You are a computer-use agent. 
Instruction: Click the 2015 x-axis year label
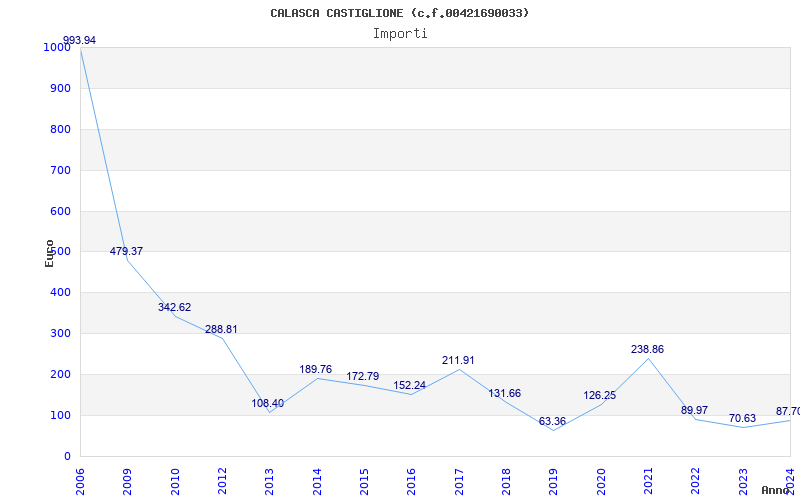364,481
